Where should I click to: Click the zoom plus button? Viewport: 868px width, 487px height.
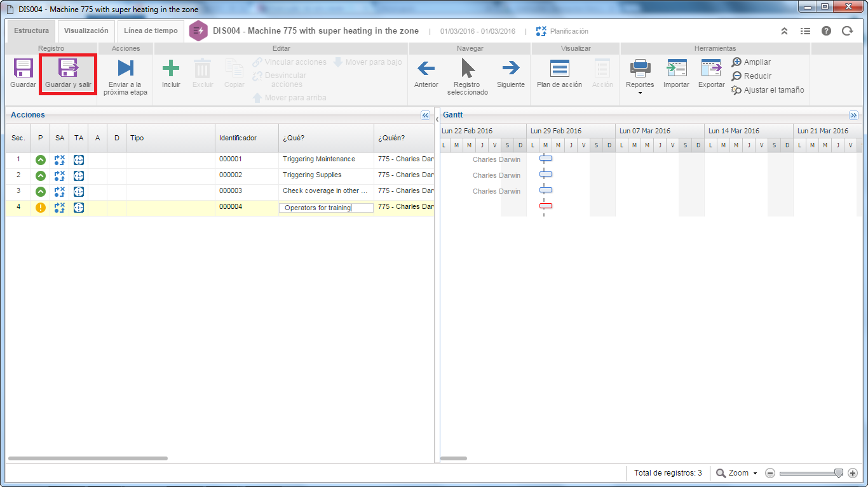click(x=853, y=473)
